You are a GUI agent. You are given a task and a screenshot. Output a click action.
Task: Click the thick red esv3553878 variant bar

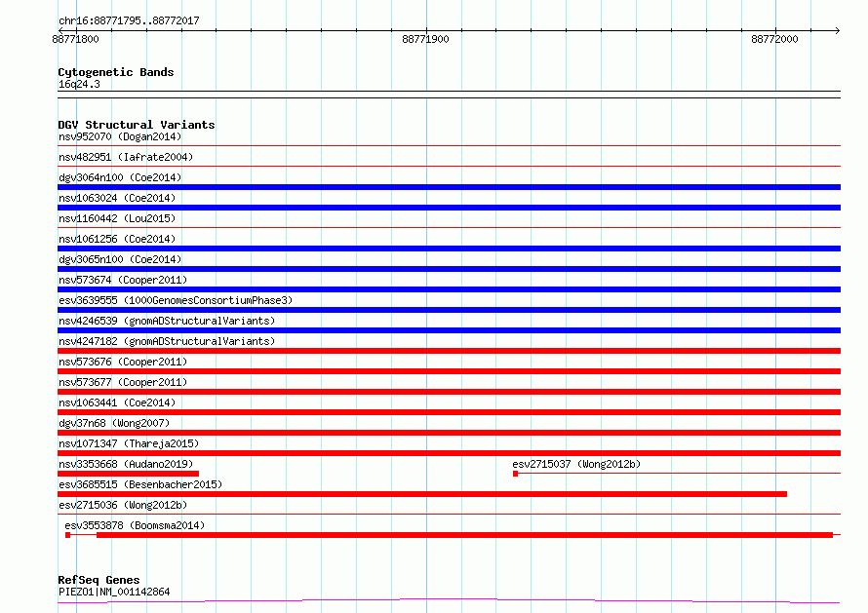tap(465, 535)
